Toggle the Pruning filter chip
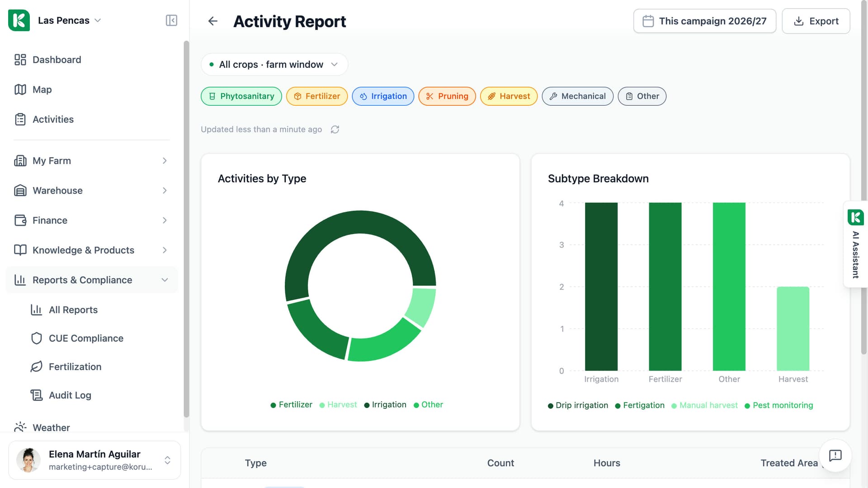The image size is (868, 488). [x=447, y=96]
